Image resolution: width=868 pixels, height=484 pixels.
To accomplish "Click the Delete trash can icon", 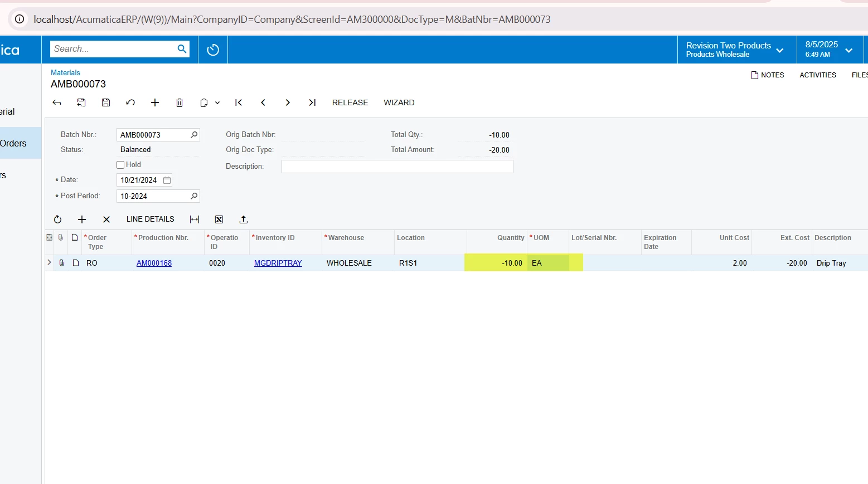I will coord(180,102).
